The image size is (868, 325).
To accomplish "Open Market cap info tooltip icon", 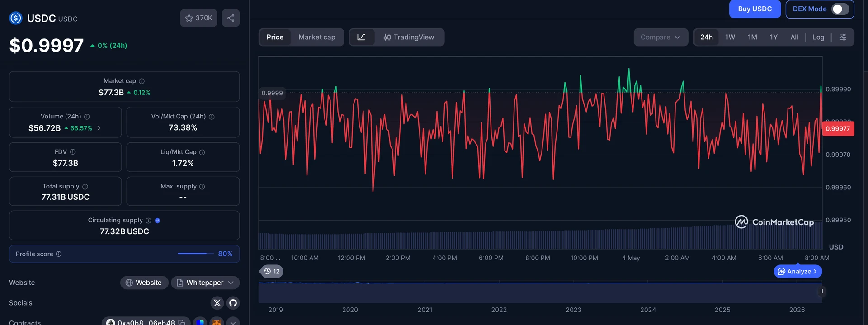I will 142,81.
